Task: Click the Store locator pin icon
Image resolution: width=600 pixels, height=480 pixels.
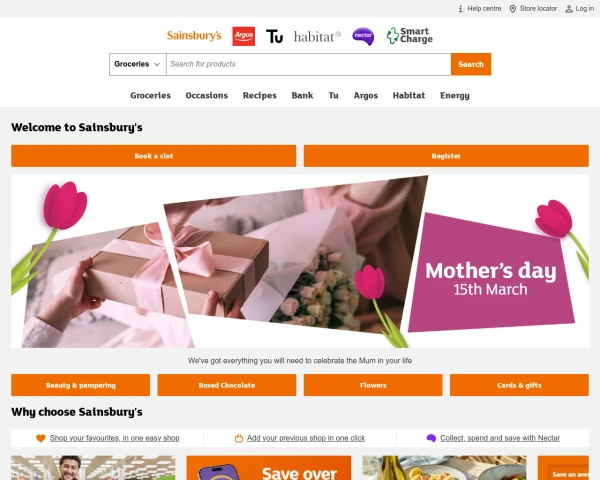Action: click(513, 9)
